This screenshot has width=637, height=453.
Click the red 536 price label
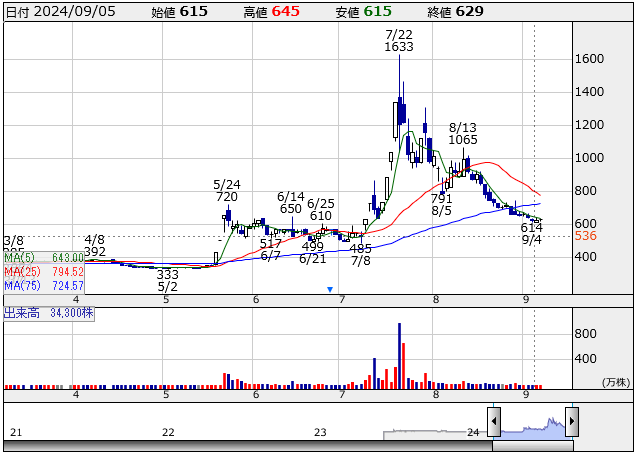(x=586, y=236)
